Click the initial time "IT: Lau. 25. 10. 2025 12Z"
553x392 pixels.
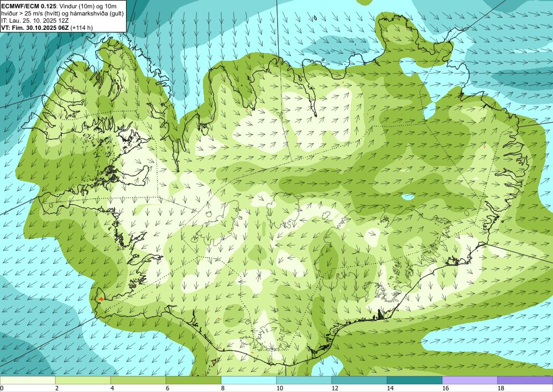pyautogui.click(x=35, y=20)
